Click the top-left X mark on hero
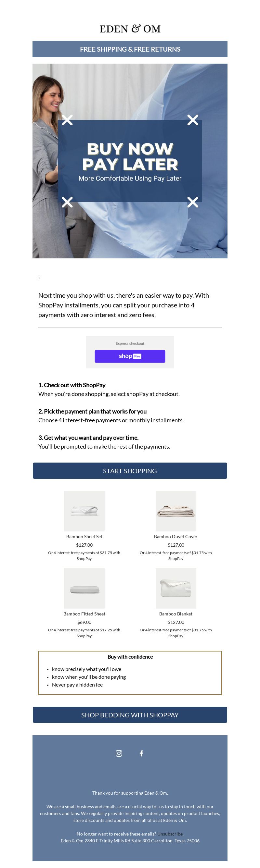 pyautogui.click(x=67, y=120)
